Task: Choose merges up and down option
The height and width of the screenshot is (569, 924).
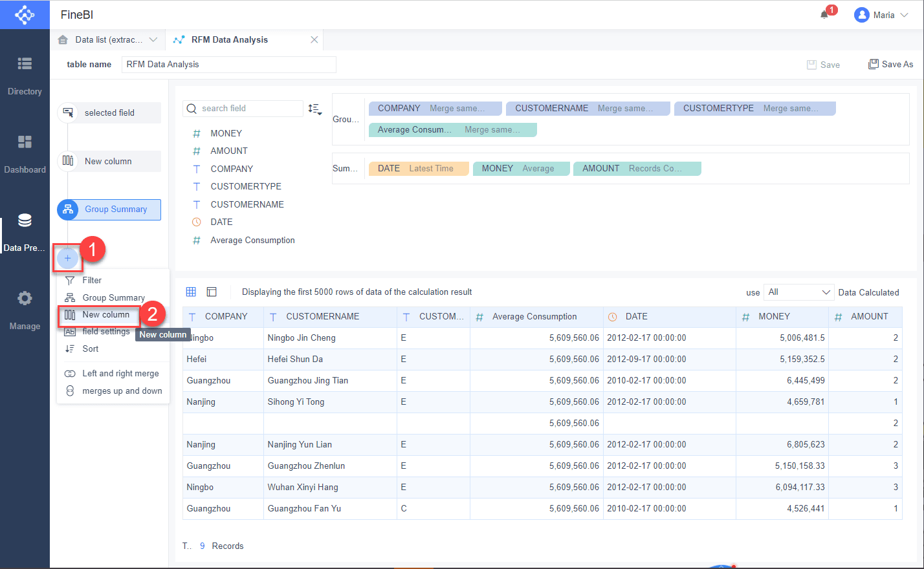Action: coord(113,391)
